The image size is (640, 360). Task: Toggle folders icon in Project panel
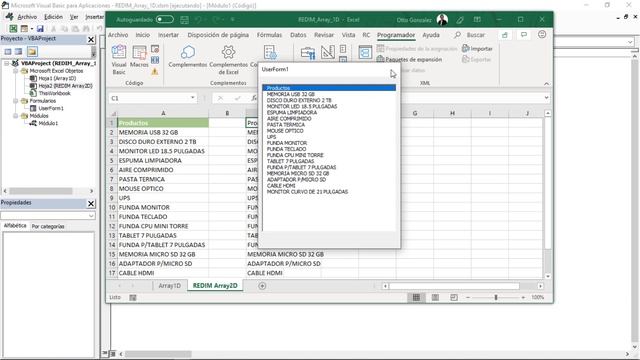[x=32, y=51]
